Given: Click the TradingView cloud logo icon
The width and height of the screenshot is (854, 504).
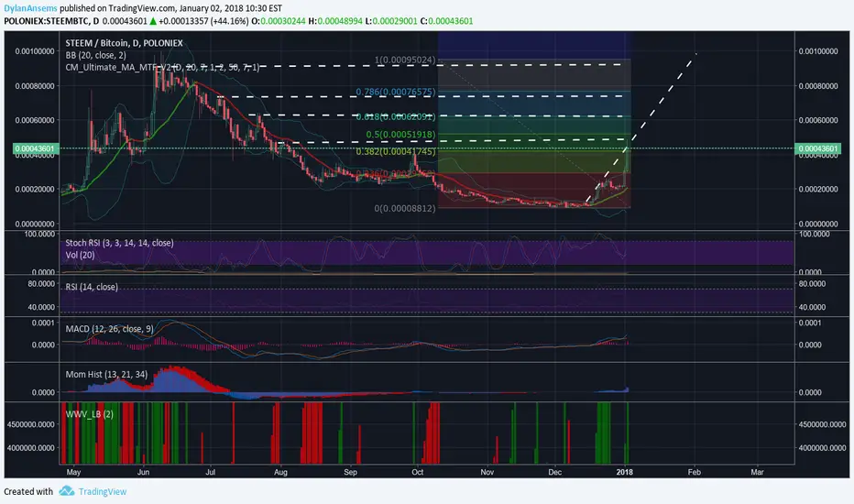Looking at the screenshot, I should [67, 491].
